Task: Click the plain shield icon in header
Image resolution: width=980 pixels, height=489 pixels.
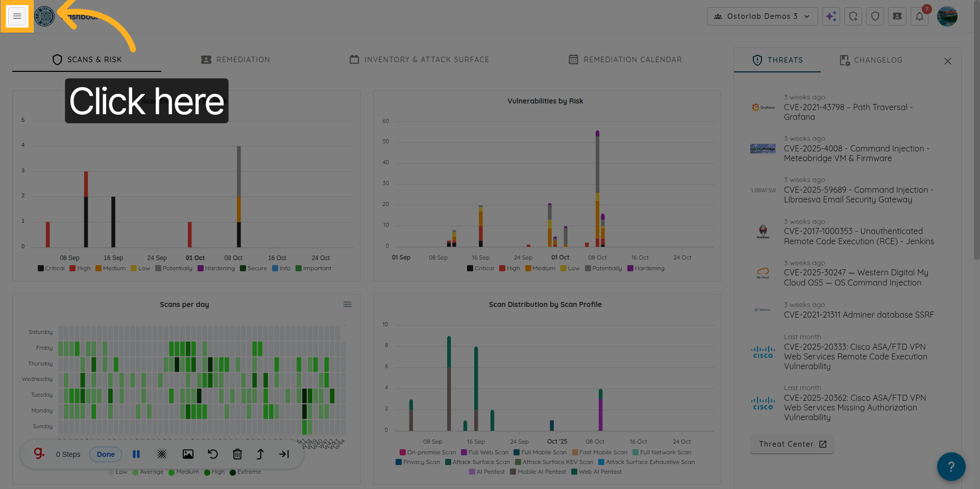Action: point(875,16)
